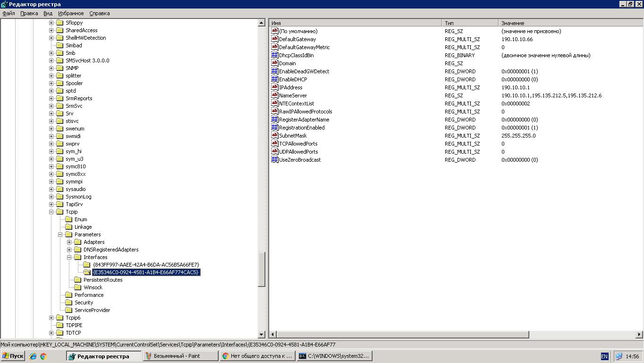Viewport: 644px width, 363px height.
Task: Click the SubnetMask value icon
Action: [x=275, y=136]
